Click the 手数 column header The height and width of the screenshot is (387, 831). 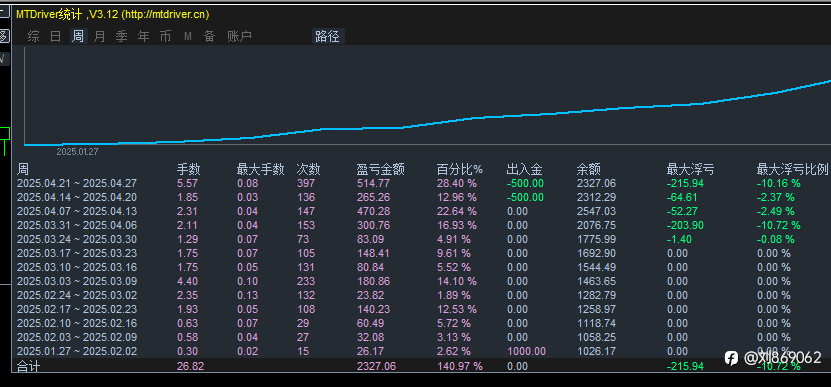pos(188,170)
